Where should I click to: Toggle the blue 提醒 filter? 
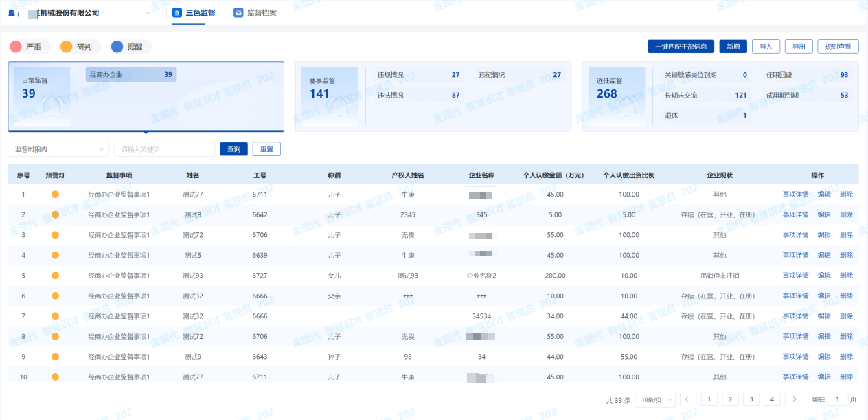[127, 47]
